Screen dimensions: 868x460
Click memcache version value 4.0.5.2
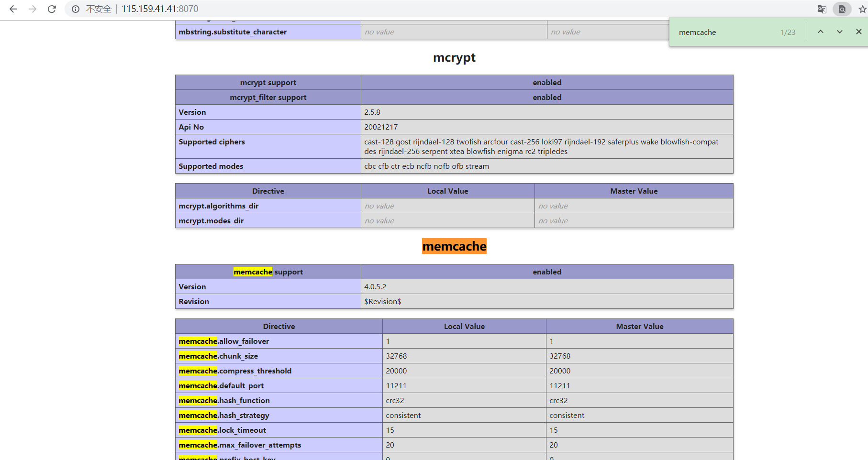click(375, 287)
